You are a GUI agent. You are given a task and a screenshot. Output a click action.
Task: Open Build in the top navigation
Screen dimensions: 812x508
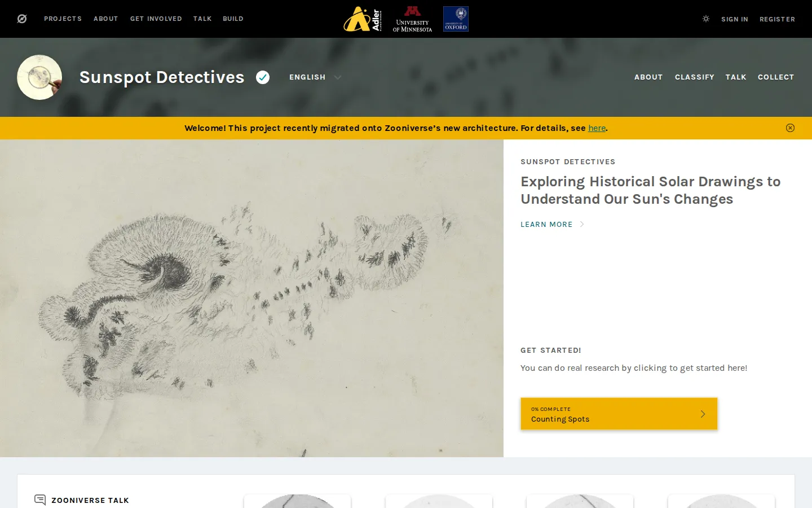pyautogui.click(x=233, y=19)
